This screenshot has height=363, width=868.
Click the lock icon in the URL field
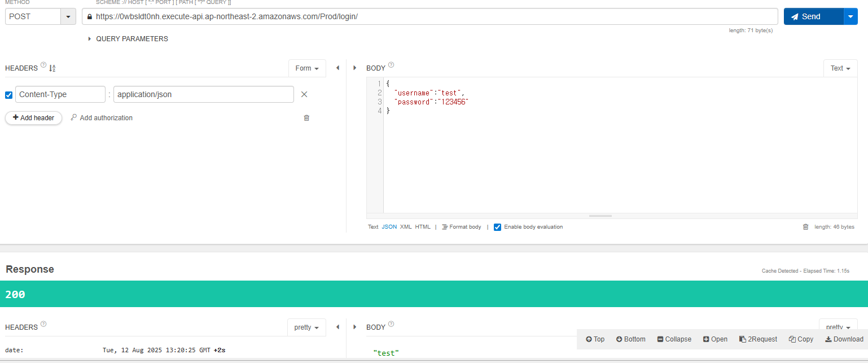[x=89, y=17]
